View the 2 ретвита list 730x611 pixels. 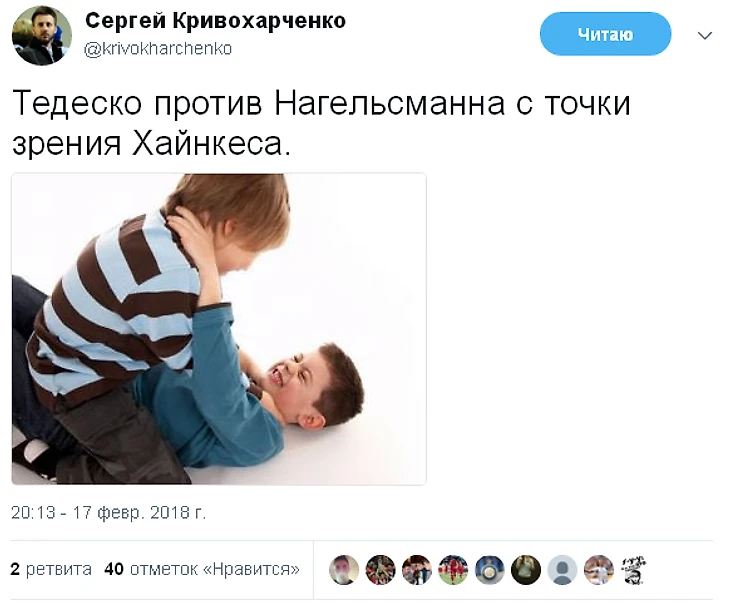(x=51, y=569)
